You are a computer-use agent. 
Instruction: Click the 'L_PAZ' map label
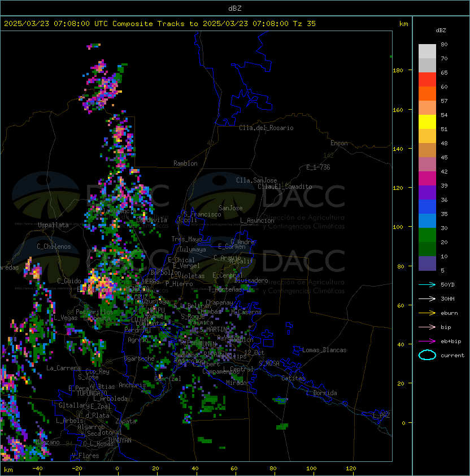pos(381,416)
